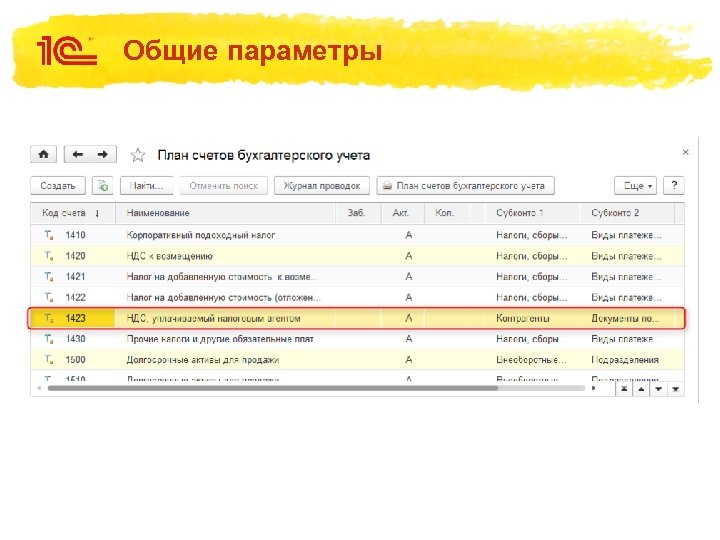This screenshot has height=540, width=720.
Task: Select code cell 1422
Action: pyautogui.click(x=75, y=297)
